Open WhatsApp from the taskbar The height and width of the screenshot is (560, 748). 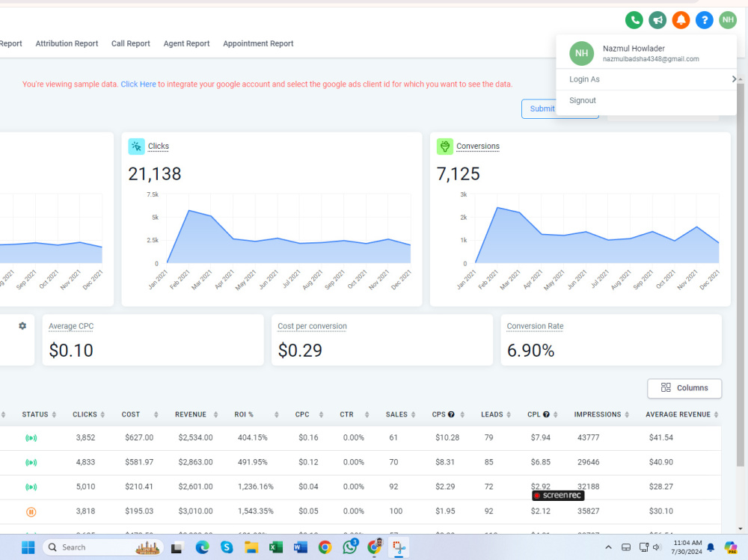[349, 547]
